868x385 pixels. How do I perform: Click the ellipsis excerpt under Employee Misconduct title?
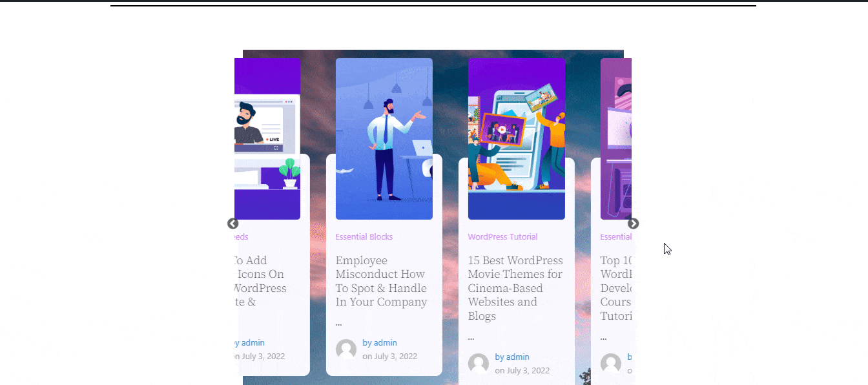pos(339,323)
